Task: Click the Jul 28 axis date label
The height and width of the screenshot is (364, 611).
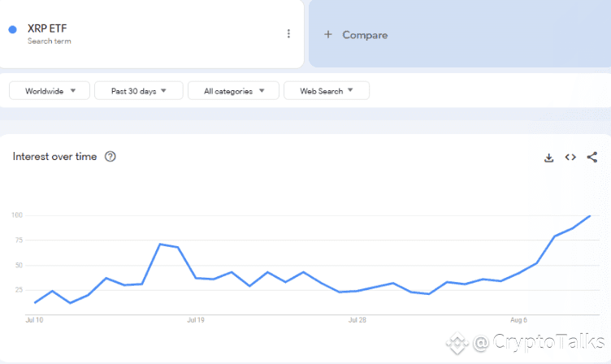Action: click(x=357, y=320)
